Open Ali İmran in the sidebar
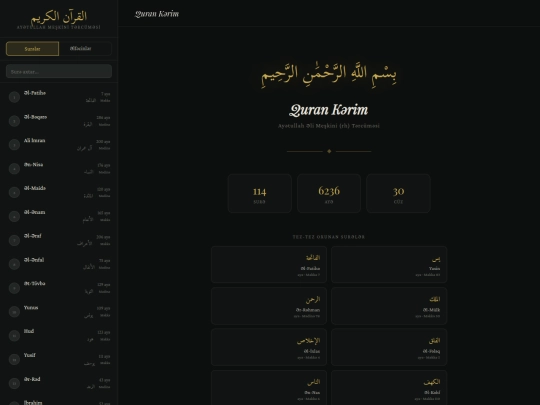Screen dimensions: 540x405 (x=59, y=144)
